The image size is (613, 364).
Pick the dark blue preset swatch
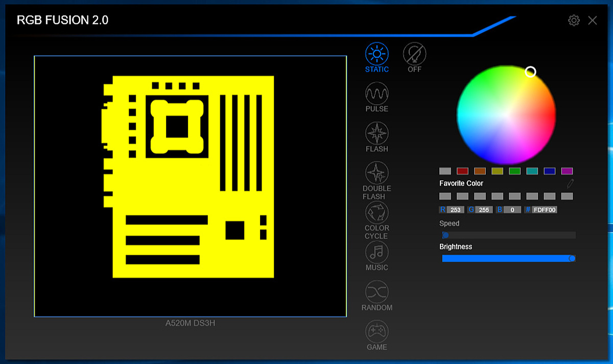tap(550, 171)
